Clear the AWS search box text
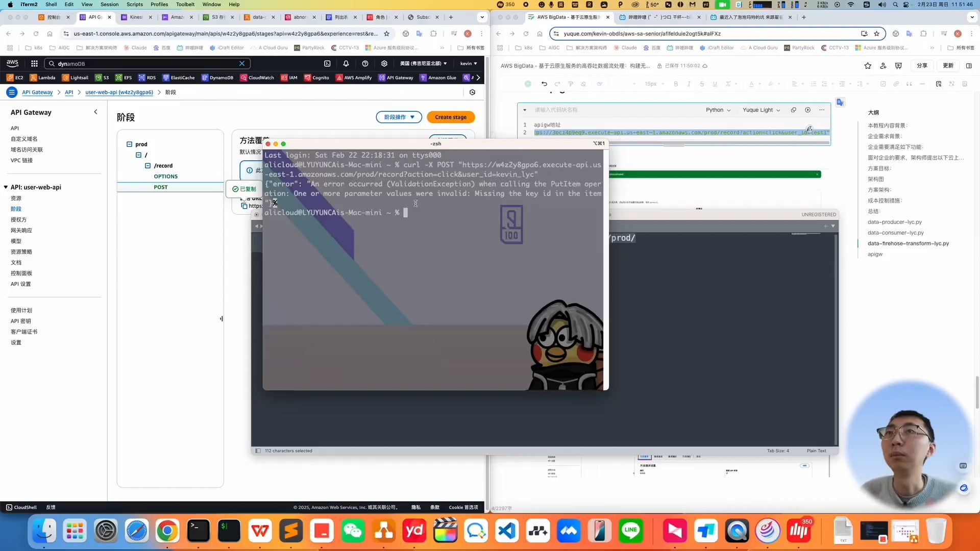This screenshot has width=980, height=551. (242, 64)
